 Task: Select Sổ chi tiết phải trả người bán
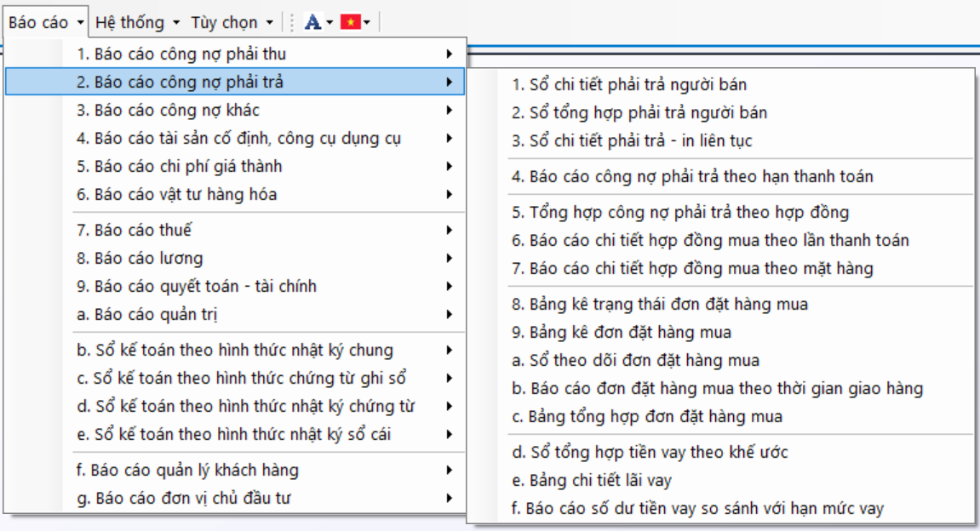tap(629, 84)
